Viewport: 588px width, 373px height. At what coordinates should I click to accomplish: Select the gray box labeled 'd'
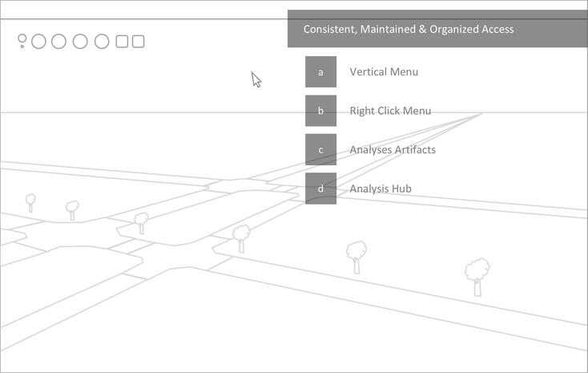point(320,189)
